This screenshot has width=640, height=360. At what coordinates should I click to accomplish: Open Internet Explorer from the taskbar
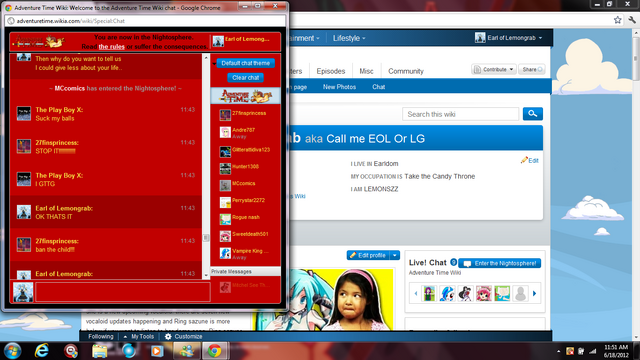(x=41, y=351)
